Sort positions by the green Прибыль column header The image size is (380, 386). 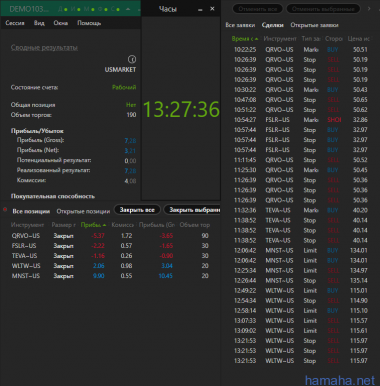[93, 225]
